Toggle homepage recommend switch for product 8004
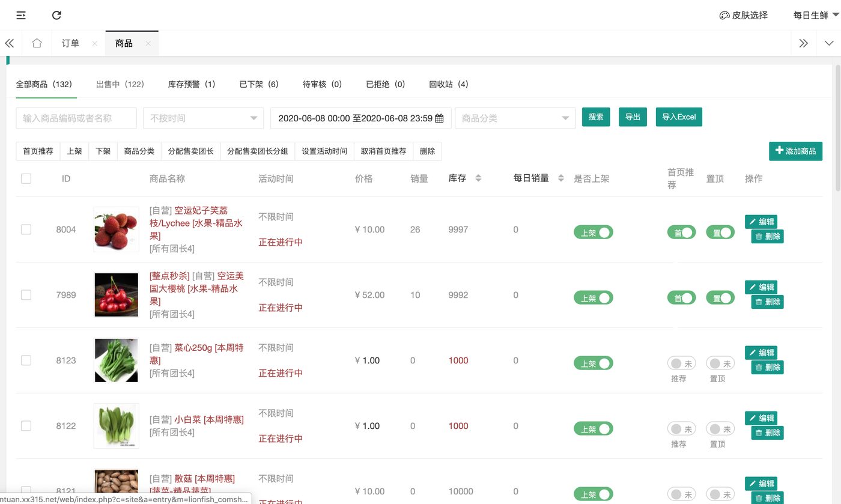Screen dimensions: 841x504 (x=682, y=232)
